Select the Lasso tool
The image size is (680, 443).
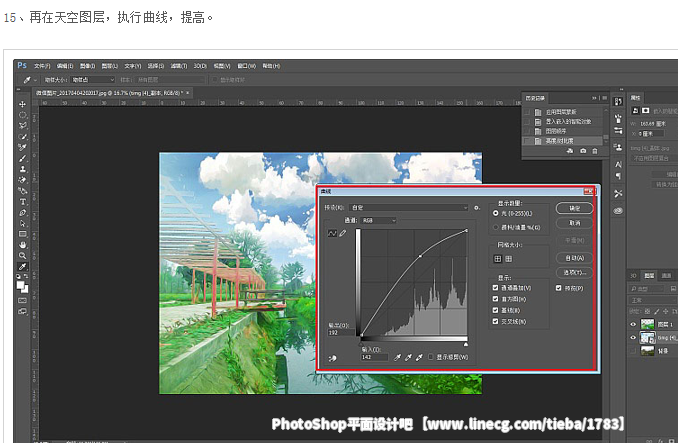pyautogui.click(x=23, y=126)
